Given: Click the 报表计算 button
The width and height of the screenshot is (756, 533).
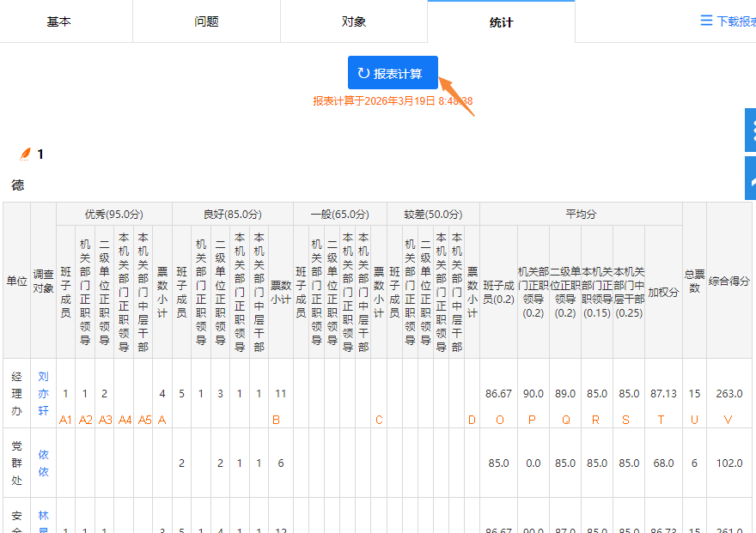Looking at the screenshot, I should (391, 74).
